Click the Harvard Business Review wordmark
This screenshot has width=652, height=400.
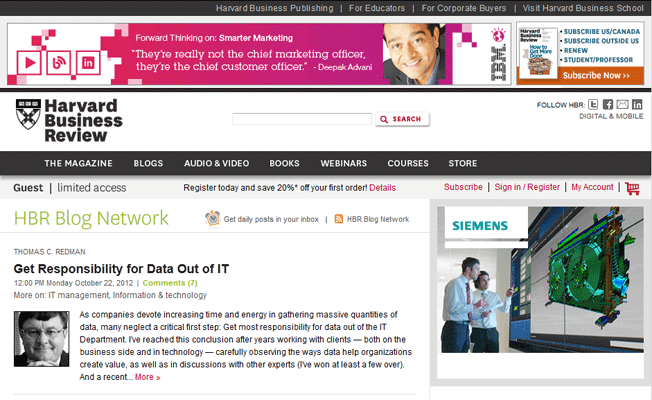(x=83, y=121)
